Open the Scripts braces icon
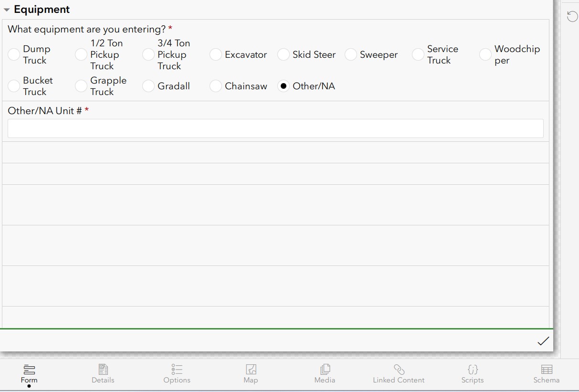 point(473,370)
